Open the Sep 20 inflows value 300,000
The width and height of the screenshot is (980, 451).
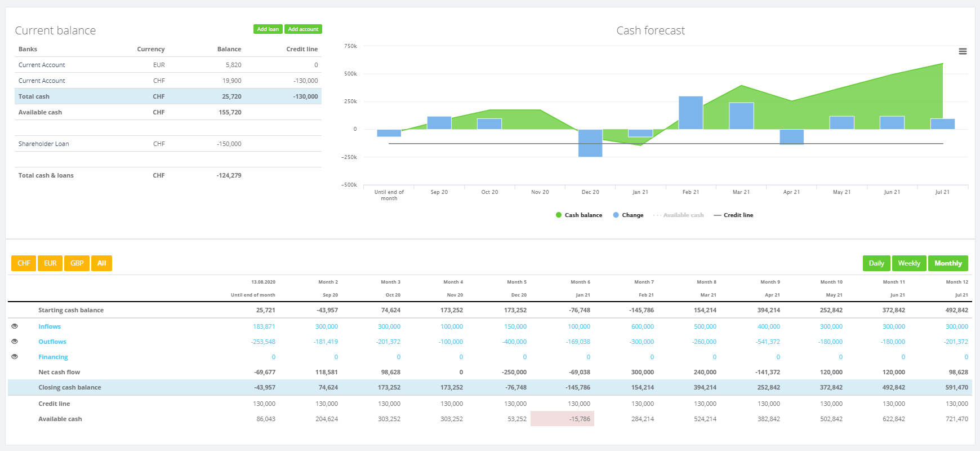(327, 326)
